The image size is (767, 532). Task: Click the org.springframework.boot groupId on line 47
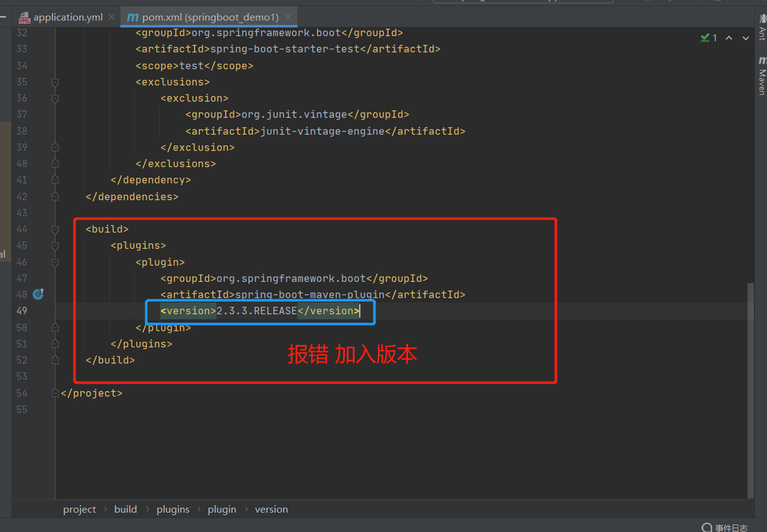291,278
